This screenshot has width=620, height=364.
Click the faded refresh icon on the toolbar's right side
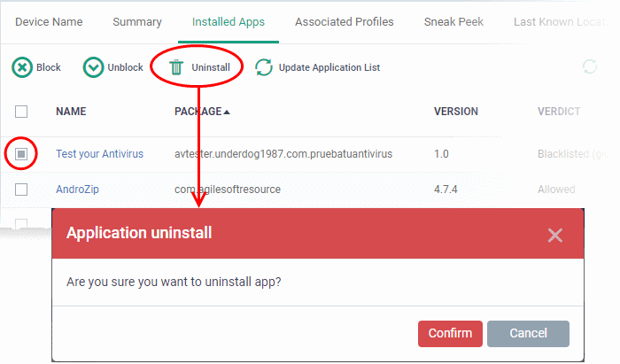(x=590, y=66)
